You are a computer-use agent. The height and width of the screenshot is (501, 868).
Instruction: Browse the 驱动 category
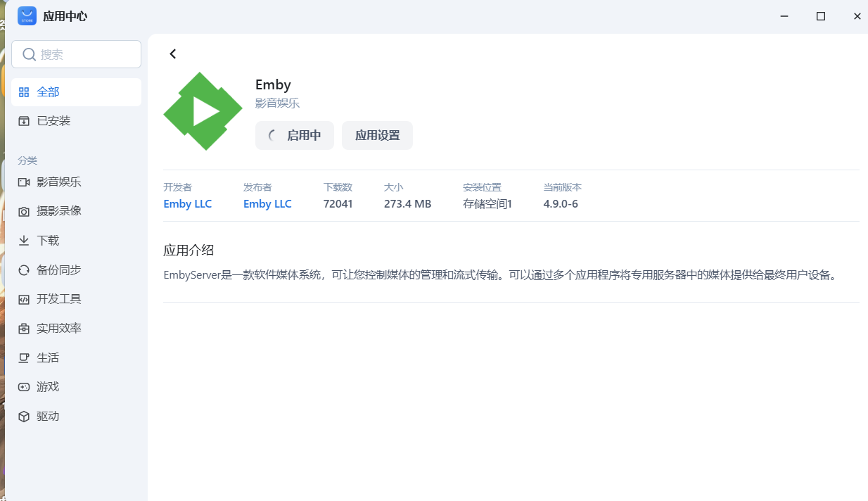tap(77, 417)
